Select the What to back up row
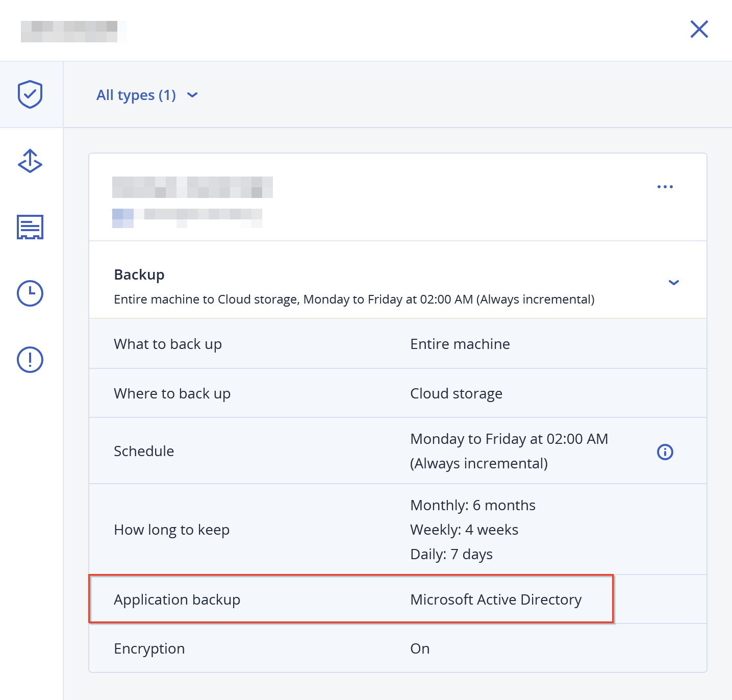 click(398, 344)
